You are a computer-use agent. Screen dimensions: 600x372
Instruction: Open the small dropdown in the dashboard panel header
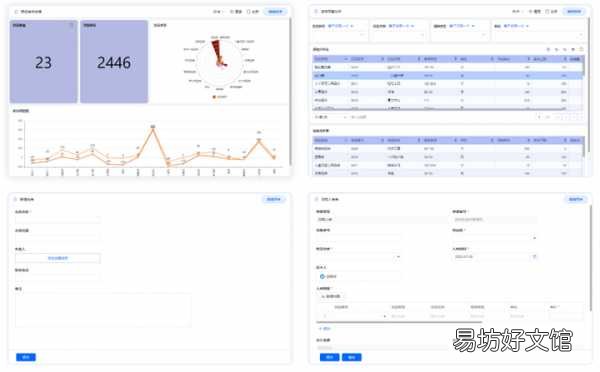point(217,12)
